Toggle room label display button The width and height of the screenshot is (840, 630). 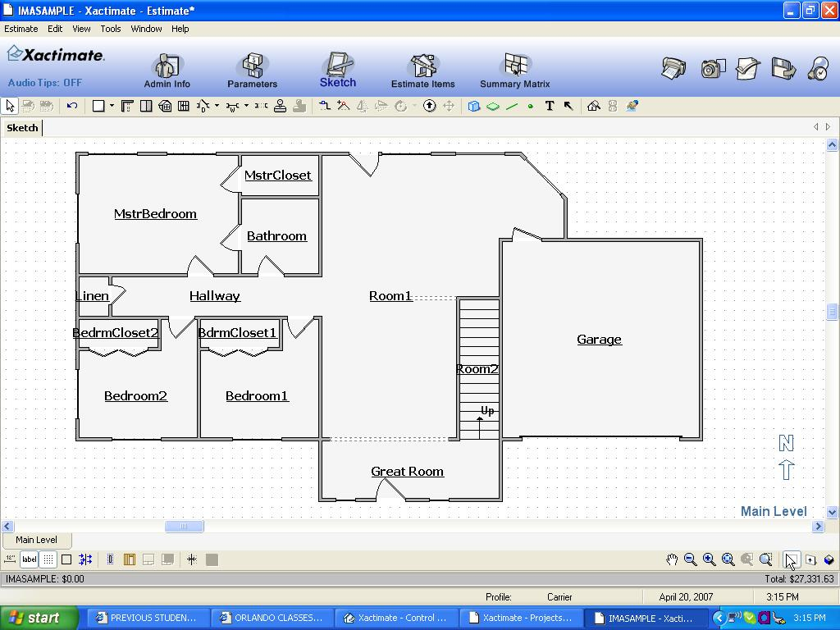click(x=29, y=559)
